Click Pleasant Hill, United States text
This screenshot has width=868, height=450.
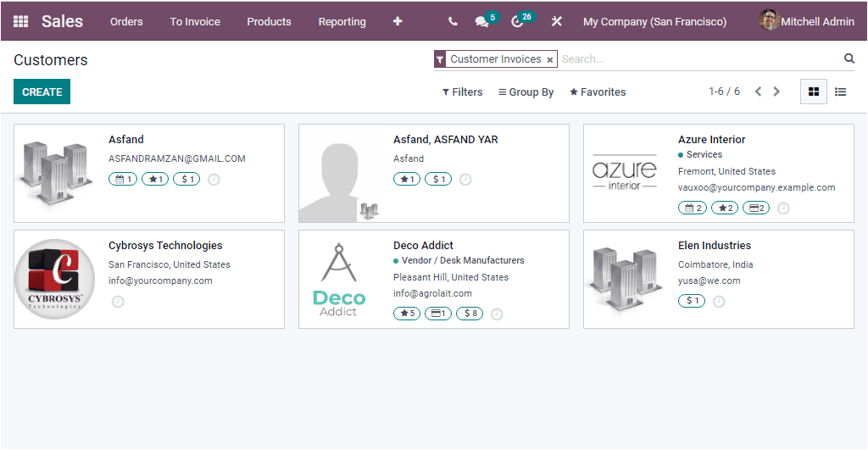(451, 277)
